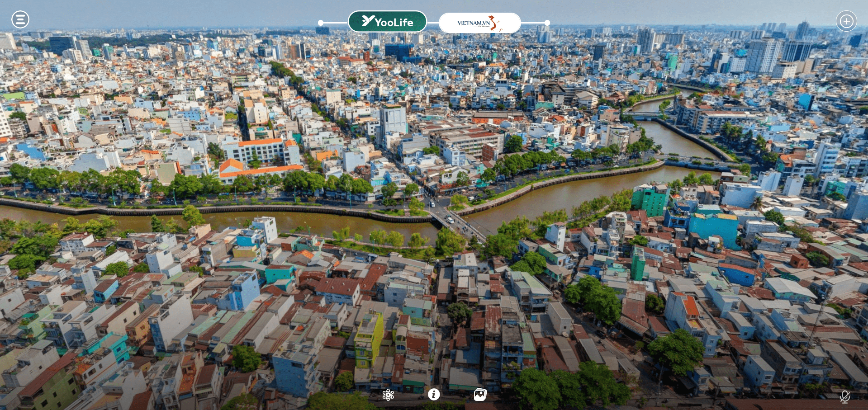Screen dimensions: 868x410
Task: Open the image gallery icon
Action: (x=480, y=395)
